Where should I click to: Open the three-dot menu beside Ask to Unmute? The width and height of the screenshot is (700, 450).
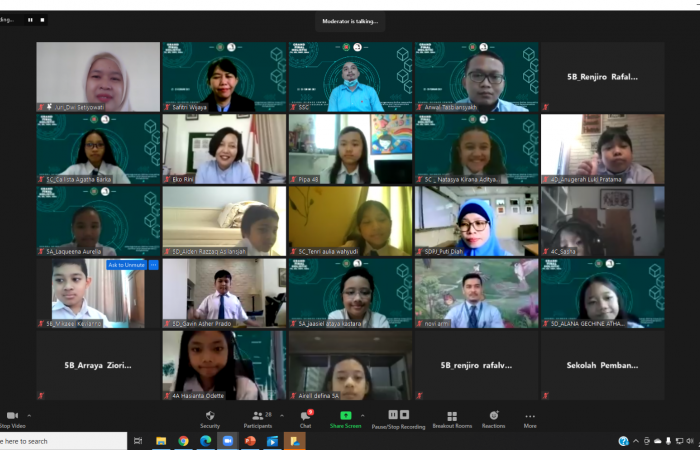[x=153, y=265]
